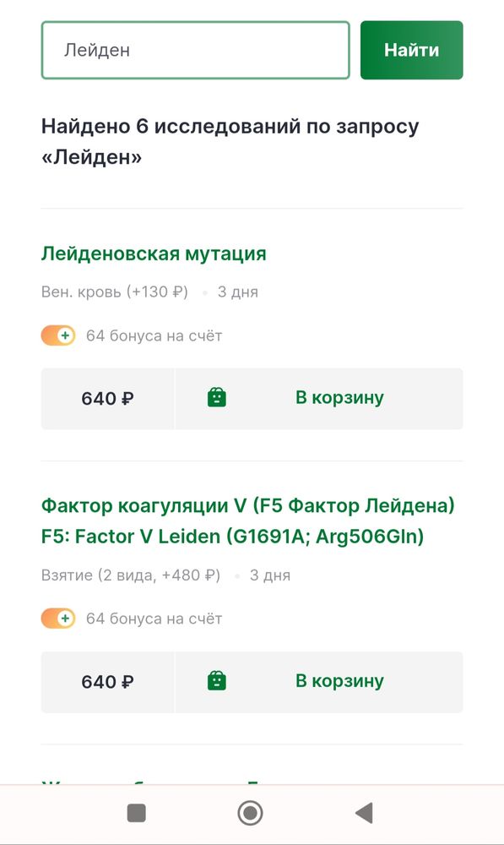Click the magnifier-free green Найти button
504x845 pixels.
411,50
